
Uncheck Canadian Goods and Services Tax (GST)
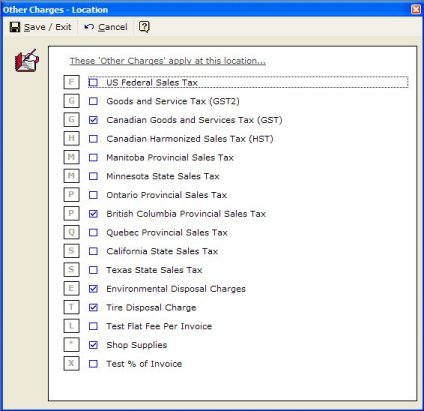click(93, 120)
